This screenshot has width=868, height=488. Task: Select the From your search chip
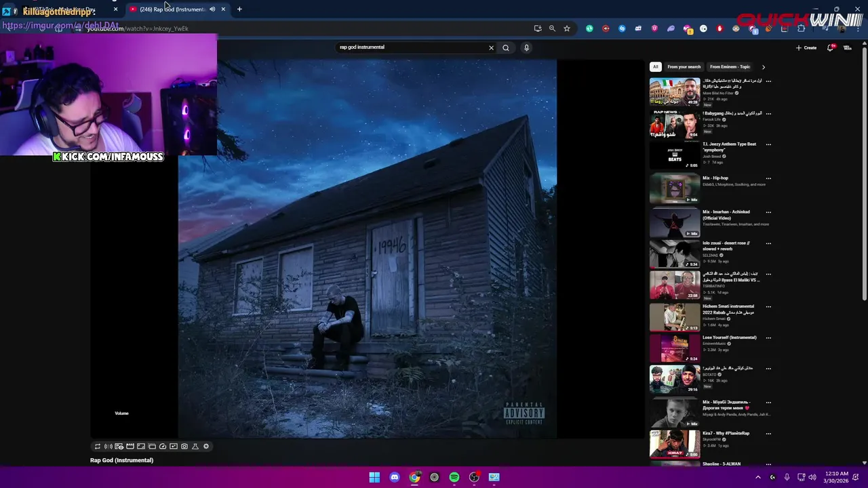(684, 67)
